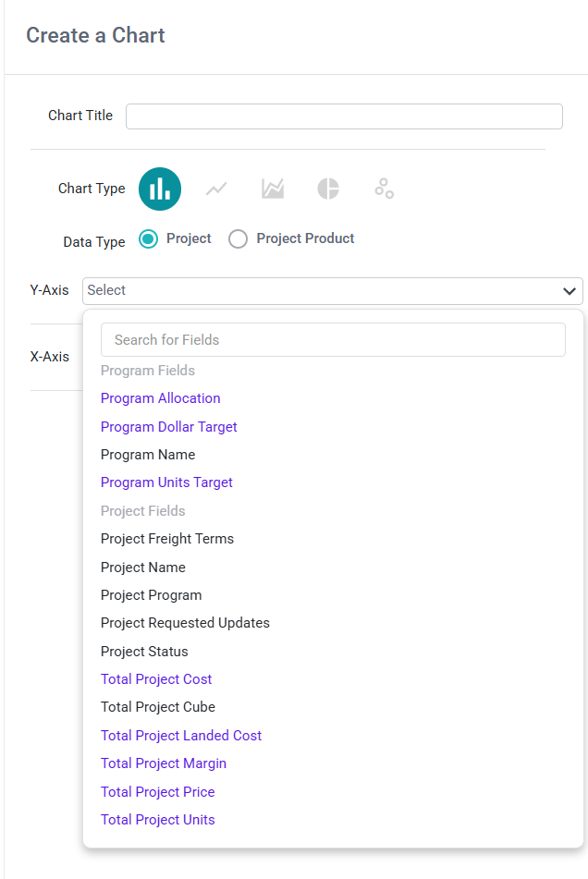Select the Project Product radio button
Image resolution: width=588 pixels, height=879 pixels.
click(x=239, y=238)
